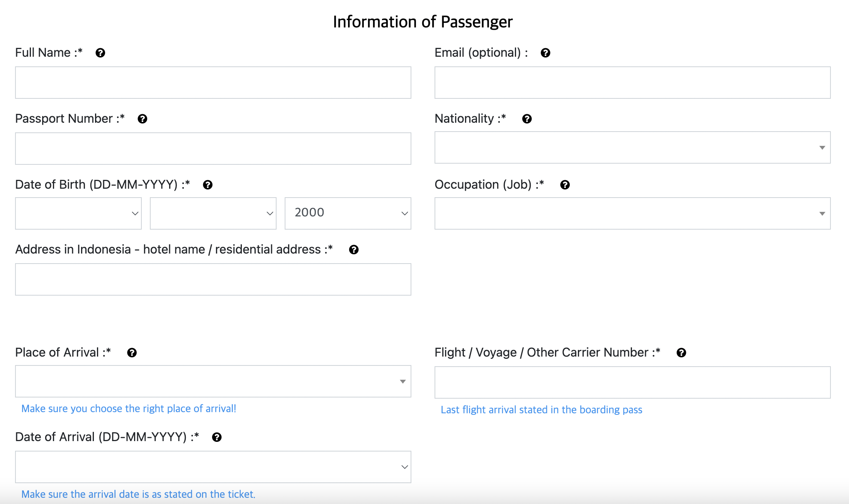
Task: Open the birth year dropdown showing 2000
Action: (x=348, y=213)
